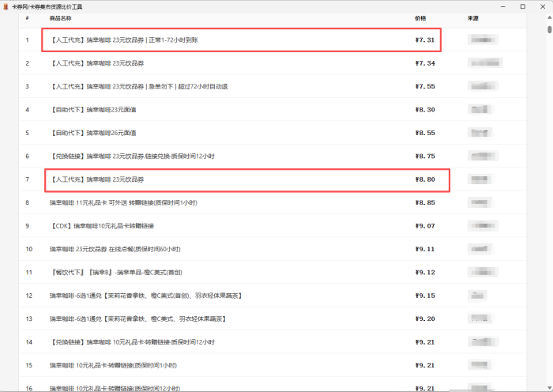Select 【CDK】瑞幸咖啡10元礼品卡转赠链接

pyautogui.click(x=102, y=226)
